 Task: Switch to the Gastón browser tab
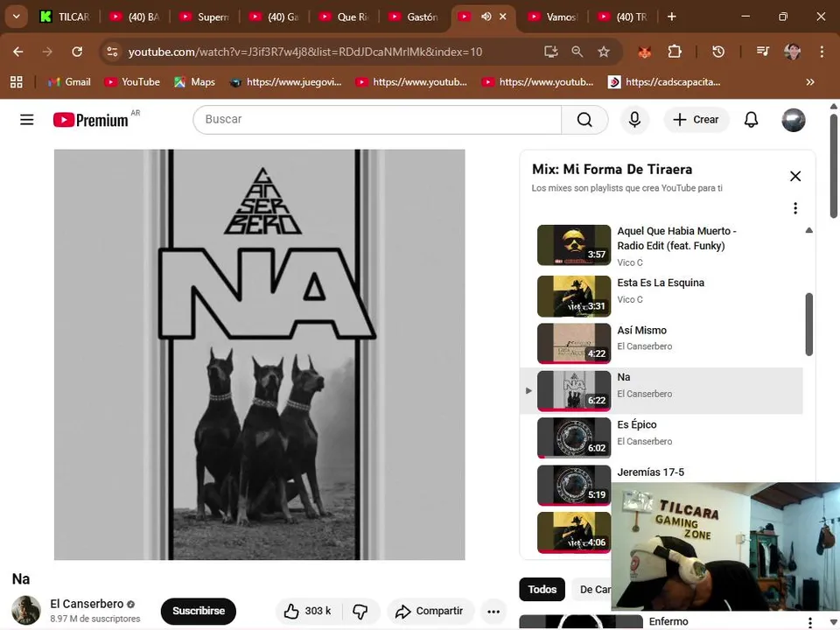coord(414,17)
